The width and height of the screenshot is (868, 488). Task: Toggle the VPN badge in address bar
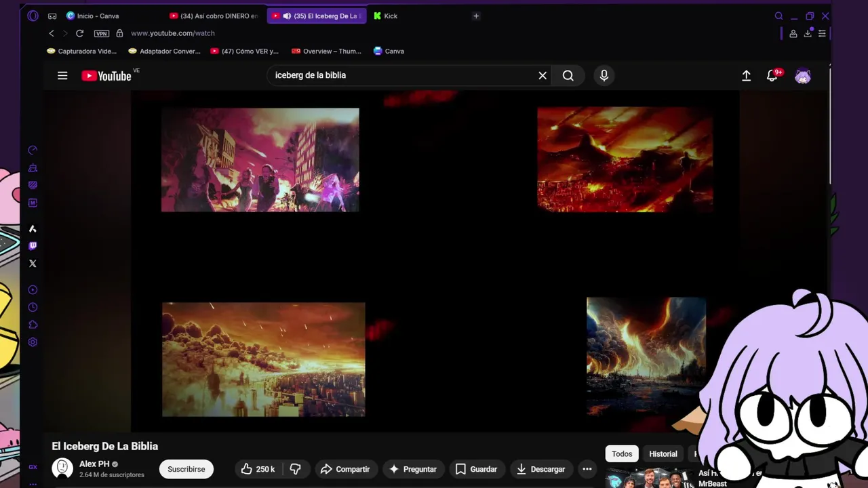coord(102,33)
